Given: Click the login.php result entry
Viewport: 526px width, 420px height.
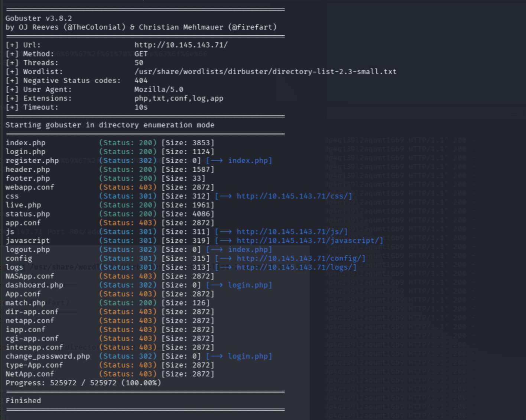Looking at the screenshot, I should (25, 152).
